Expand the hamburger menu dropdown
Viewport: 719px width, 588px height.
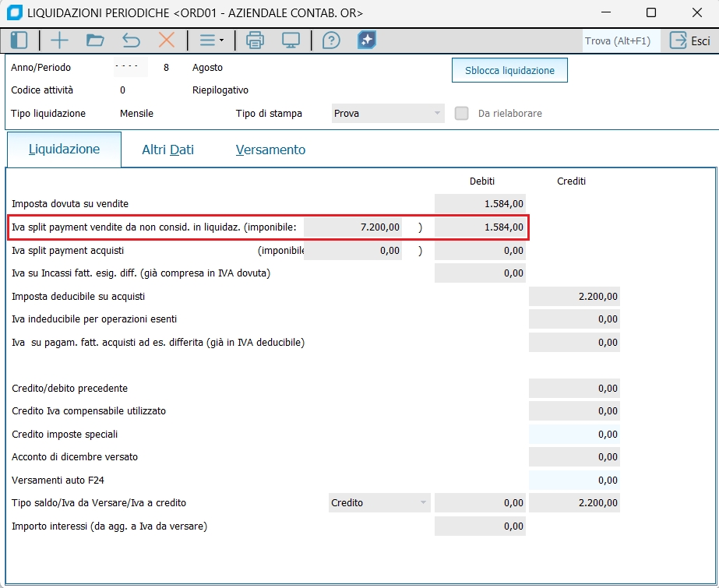point(210,40)
